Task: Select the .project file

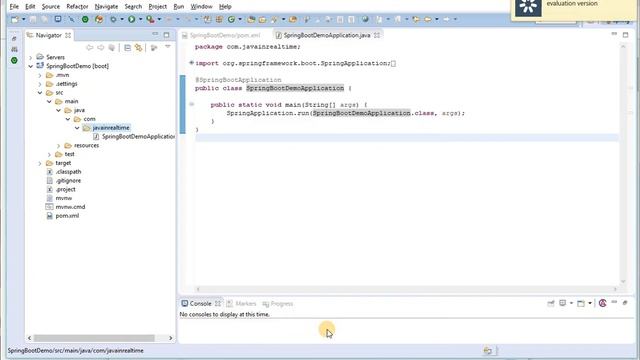Action: point(61,189)
